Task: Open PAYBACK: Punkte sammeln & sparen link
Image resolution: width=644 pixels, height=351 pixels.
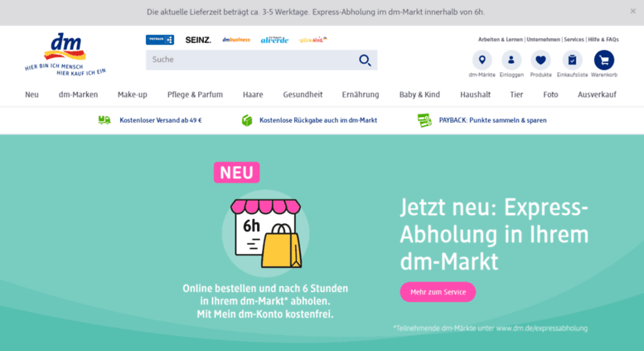Action: [492, 120]
